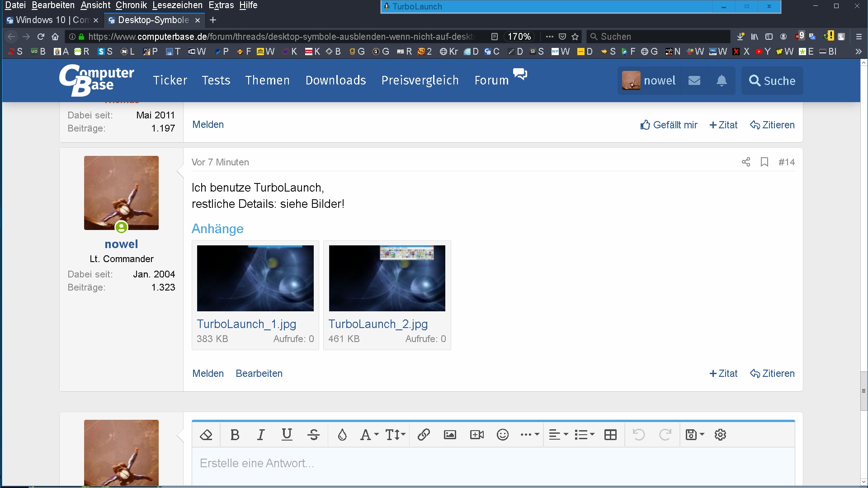Click the Suche search button
Screen dimensions: 868x488
(772, 80)
